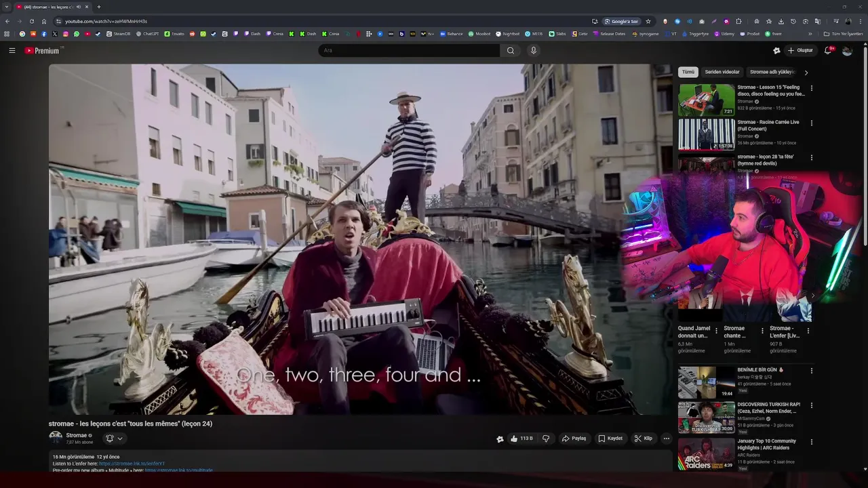This screenshot has width=868, height=488.
Task: Select the Seriden videolar filter chip
Action: tap(722, 72)
